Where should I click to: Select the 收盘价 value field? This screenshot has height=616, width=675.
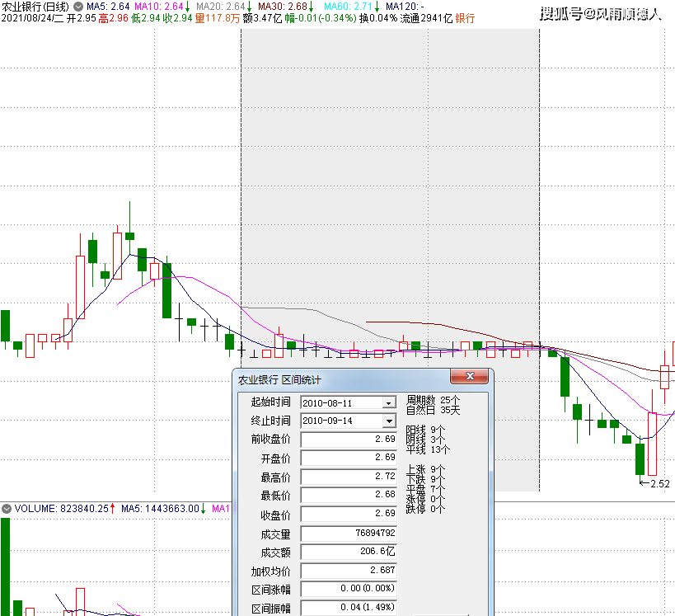(x=349, y=514)
